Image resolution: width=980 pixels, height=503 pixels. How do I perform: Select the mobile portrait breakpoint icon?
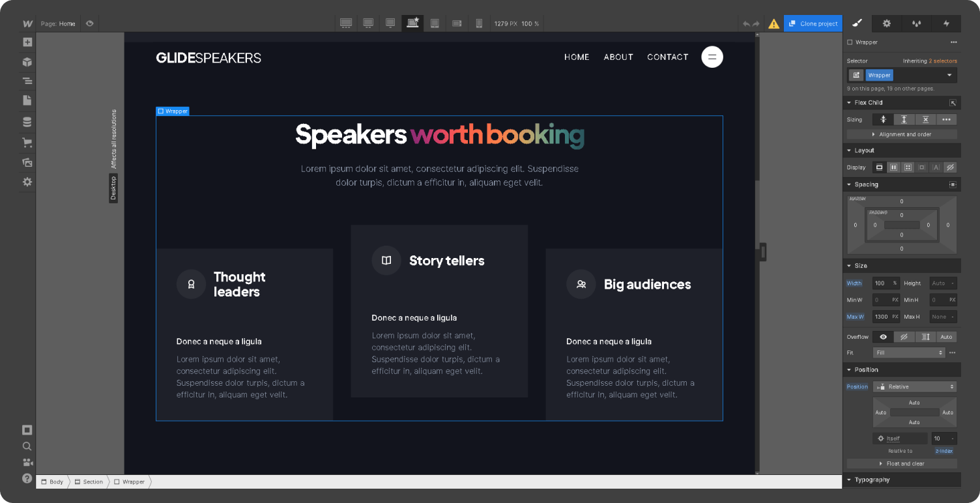(x=479, y=23)
